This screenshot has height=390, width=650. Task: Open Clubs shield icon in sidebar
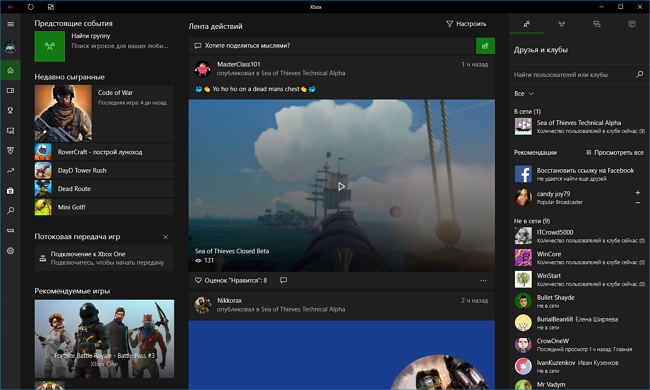(10, 150)
